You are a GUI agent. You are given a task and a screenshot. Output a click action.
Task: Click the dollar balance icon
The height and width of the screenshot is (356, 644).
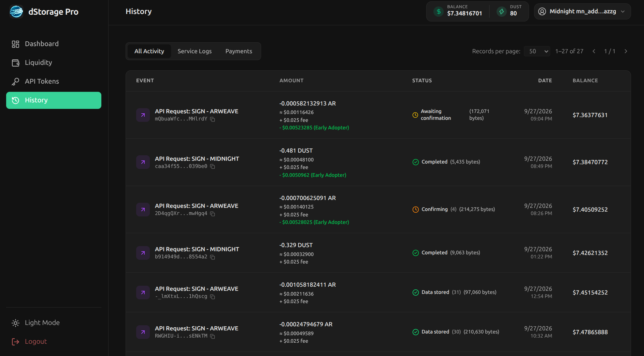pyautogui.click(x=439, y=12)
